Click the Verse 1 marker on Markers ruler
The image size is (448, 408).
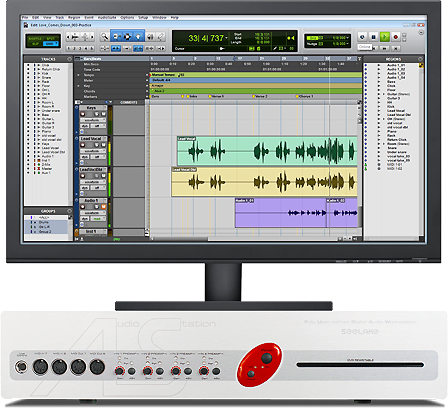(217, 96)
